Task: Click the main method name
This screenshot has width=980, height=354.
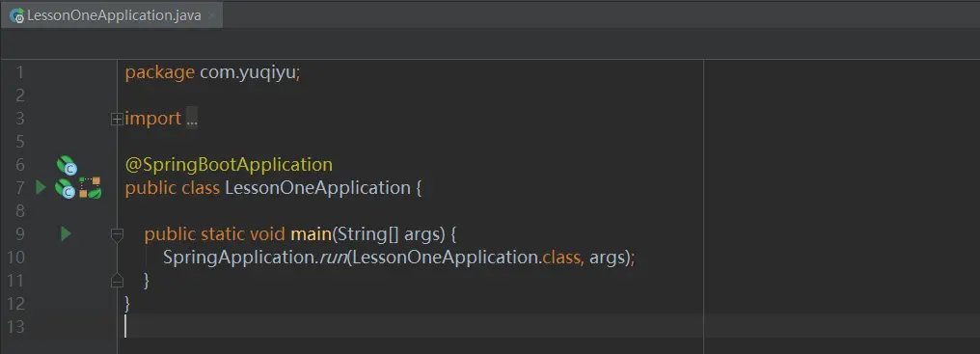Action: coord(311,234)
